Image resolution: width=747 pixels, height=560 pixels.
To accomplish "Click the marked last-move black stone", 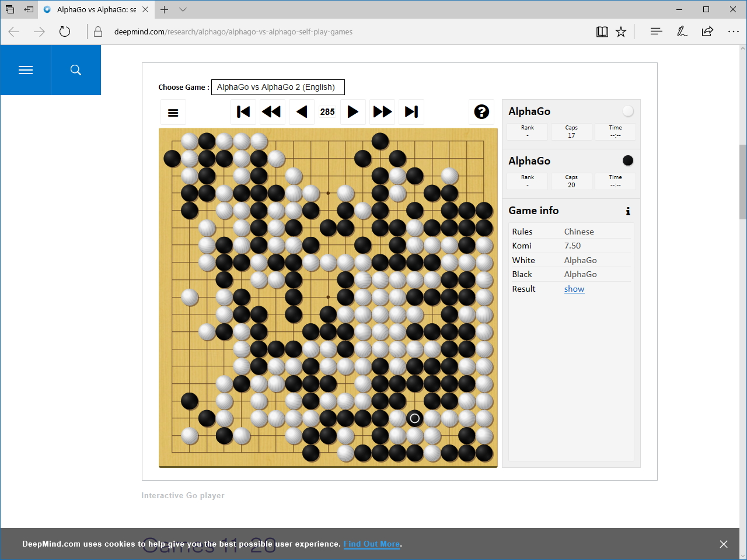I will click(415, 418).
